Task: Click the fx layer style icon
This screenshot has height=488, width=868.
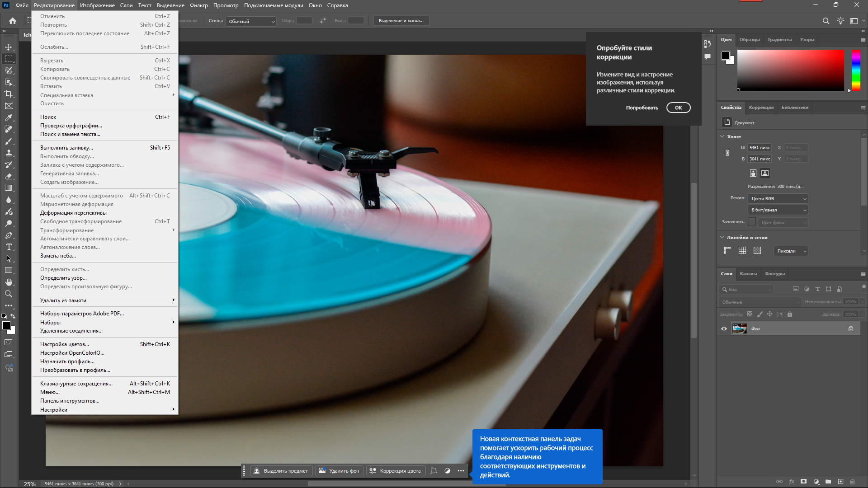Action: pos(792,482)
